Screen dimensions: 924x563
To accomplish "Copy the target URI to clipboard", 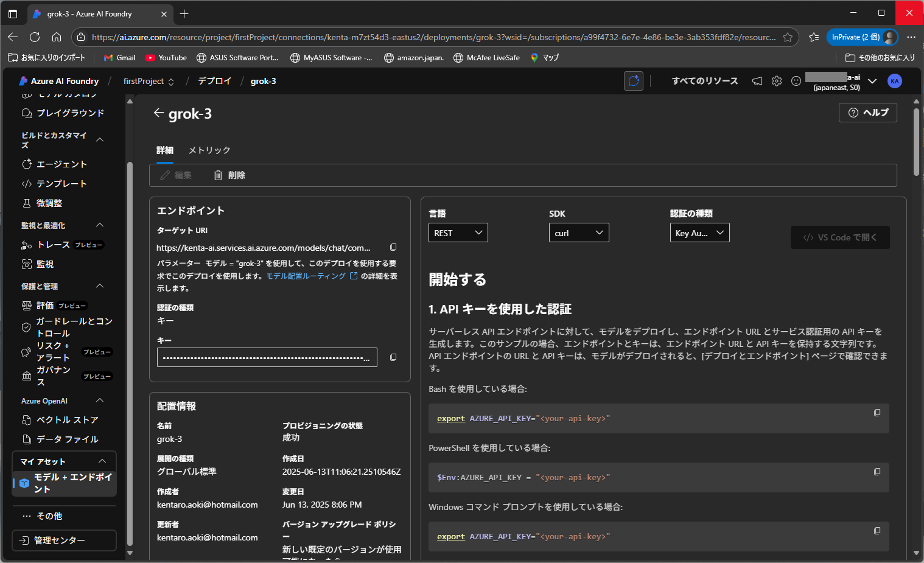I will 393,247.
